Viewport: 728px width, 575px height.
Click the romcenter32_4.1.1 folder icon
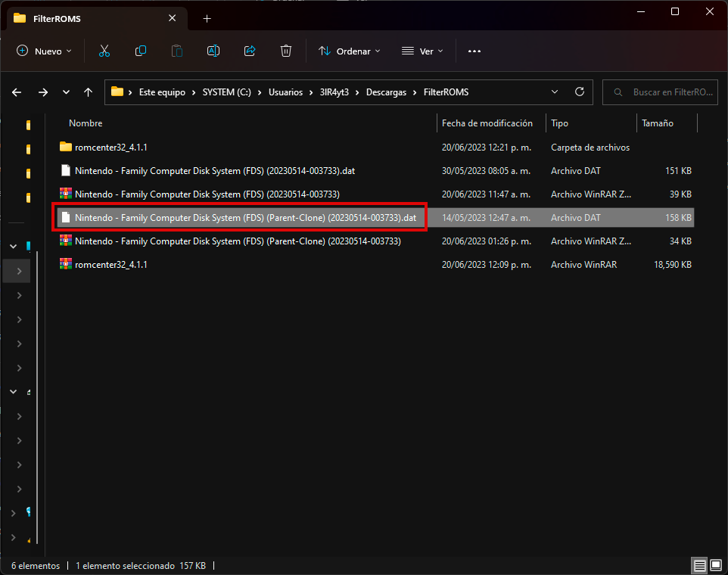[66, 147]
